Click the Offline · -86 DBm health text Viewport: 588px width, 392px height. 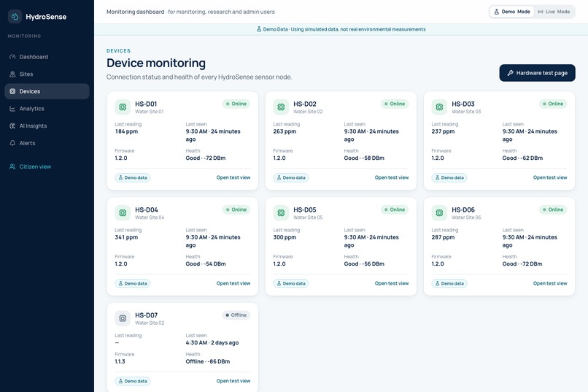(x=208, y=361)
